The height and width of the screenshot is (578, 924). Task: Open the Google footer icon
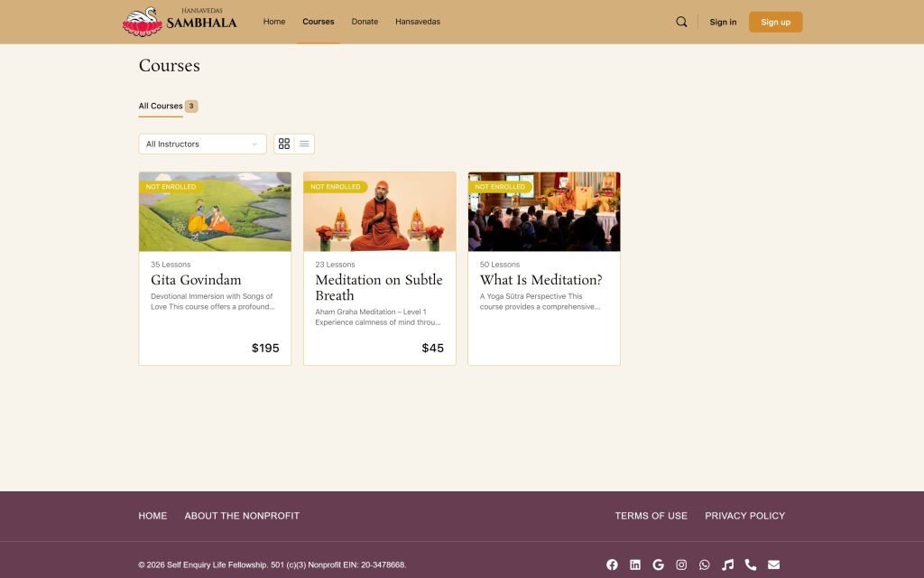[x=658, y=565]
